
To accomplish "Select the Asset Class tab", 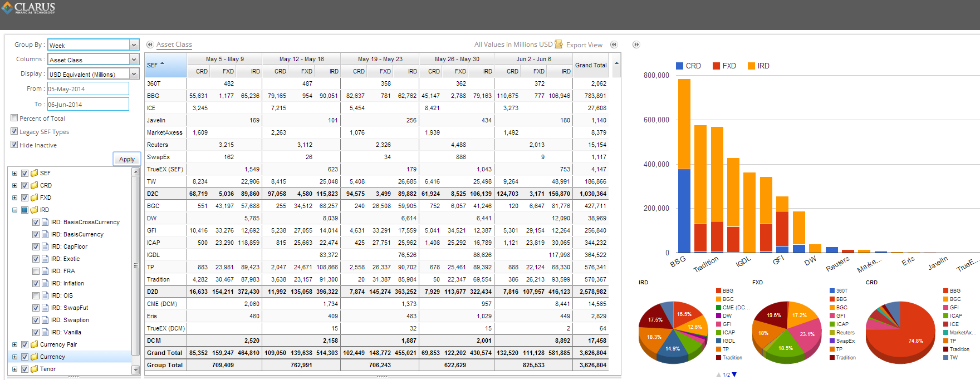I will pos(174,45).
